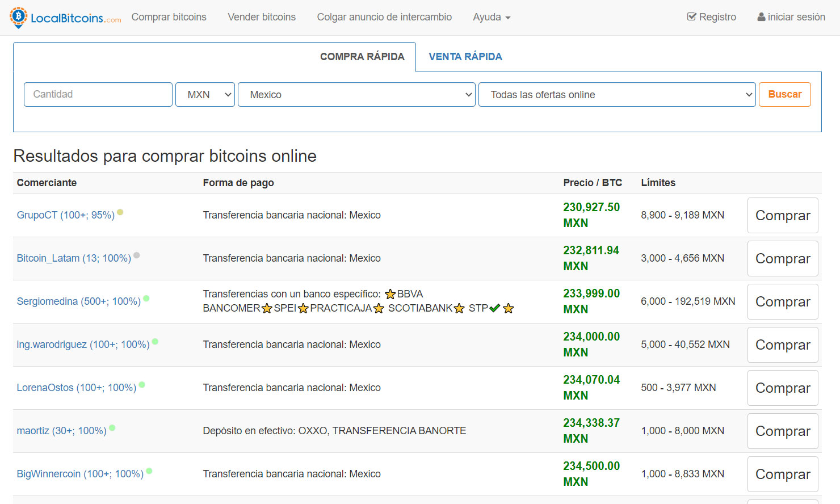Open the Mexico country dropdown
This screenshot has height=504, width=840.
pyautogui.click(x=356, y=94)
